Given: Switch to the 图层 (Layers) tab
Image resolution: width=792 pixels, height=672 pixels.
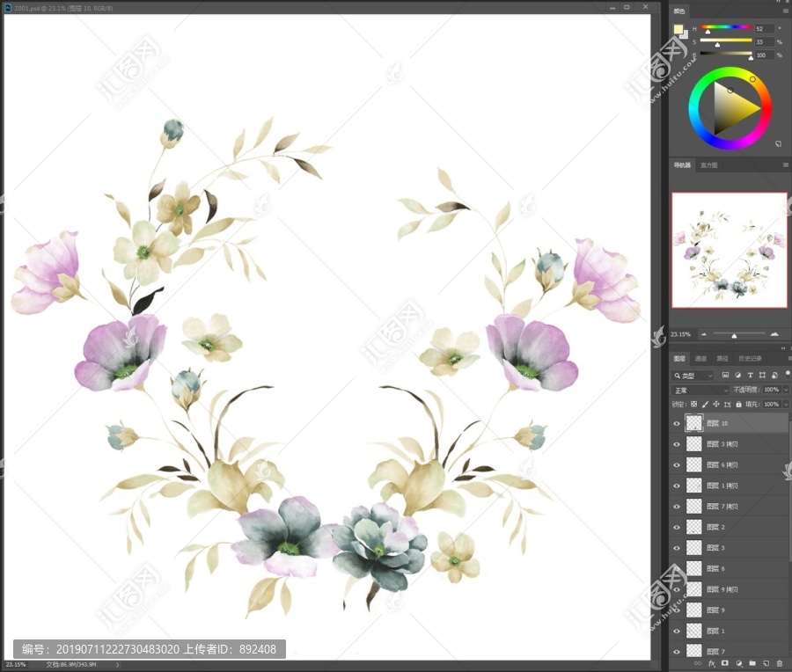Looking at the screenshot, I should click(x=679, y=359).
